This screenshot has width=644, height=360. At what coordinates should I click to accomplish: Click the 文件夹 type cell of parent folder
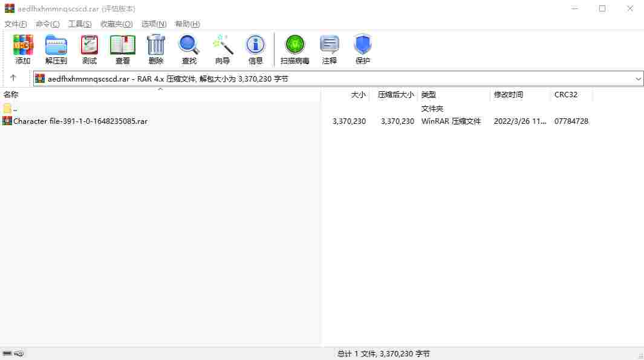432,109
